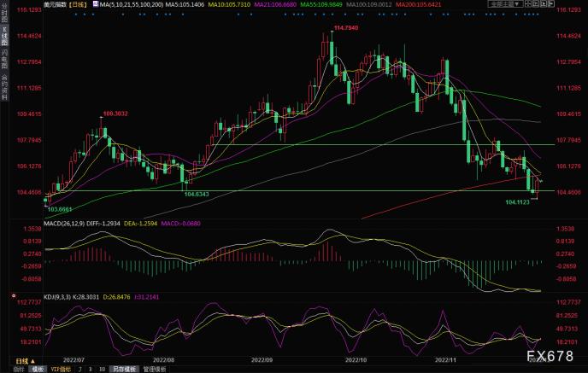
Task: Click the KDJ panel marker icon
Action: (14, 296)
